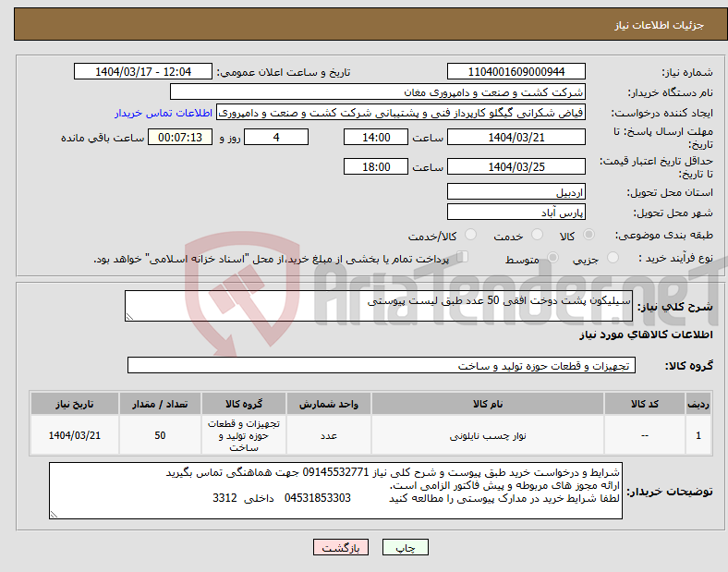728x572 pixels.
Task: Click the remaining time field 00:07:13
Action: pos(180,138)
